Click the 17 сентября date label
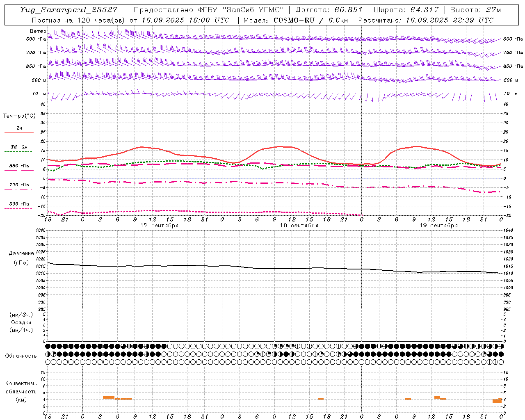The width and height of the screenshot is (525, 420). click(x=160, y=226)
